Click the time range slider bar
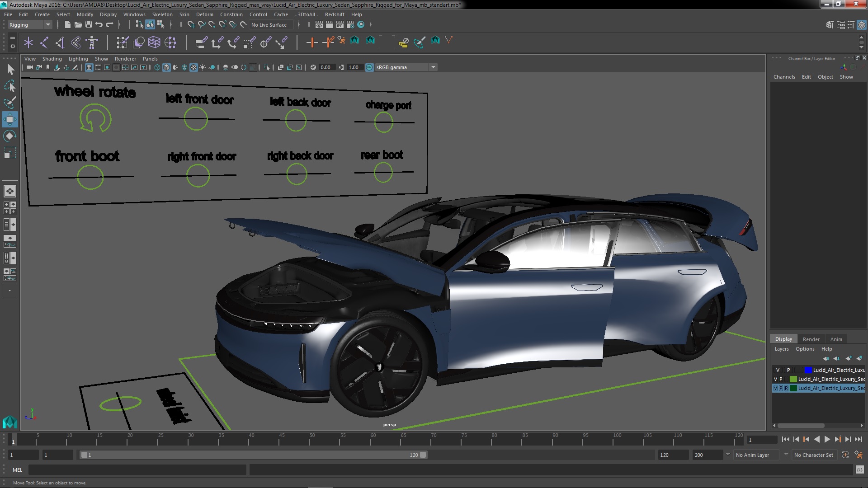The image size is (868, 488). (253, 455)
